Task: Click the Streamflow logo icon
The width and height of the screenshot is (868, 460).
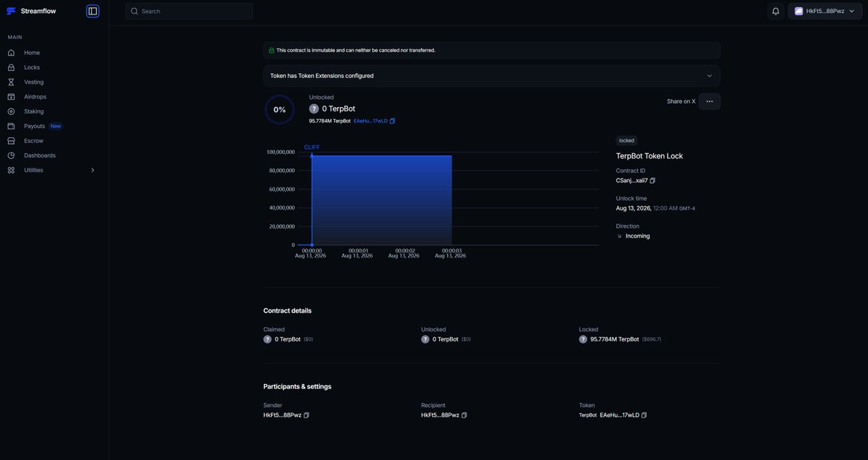Action: 11,11
